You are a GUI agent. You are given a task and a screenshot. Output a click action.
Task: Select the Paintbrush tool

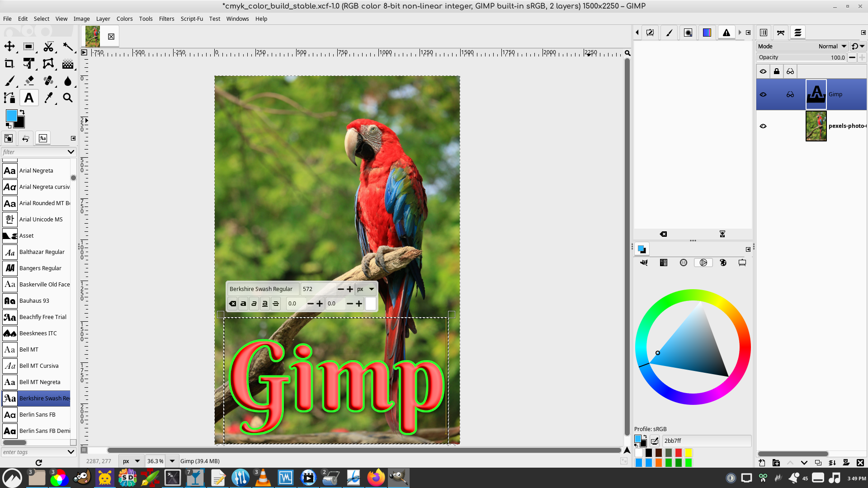tap(9, 81)
